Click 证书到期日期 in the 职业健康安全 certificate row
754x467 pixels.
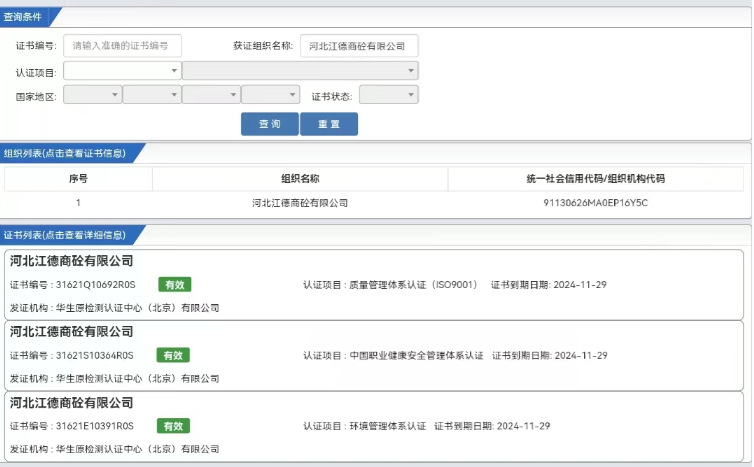click(550, 355)
